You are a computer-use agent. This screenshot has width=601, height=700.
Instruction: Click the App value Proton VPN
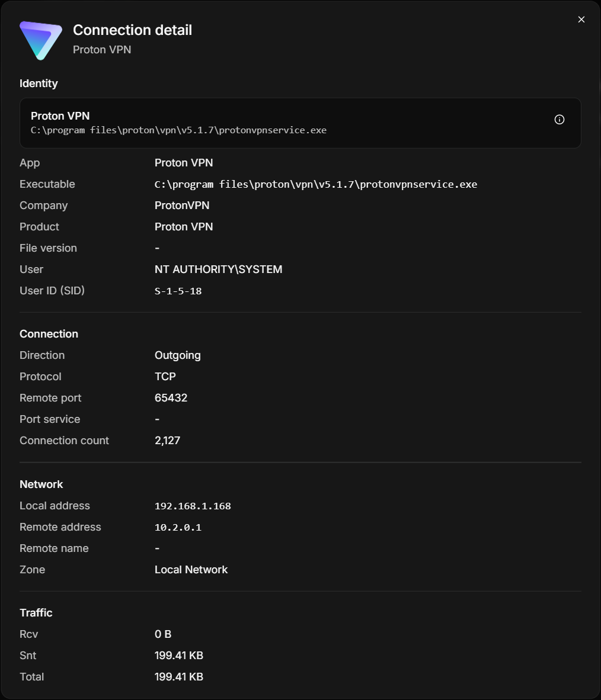click(184, 163)
